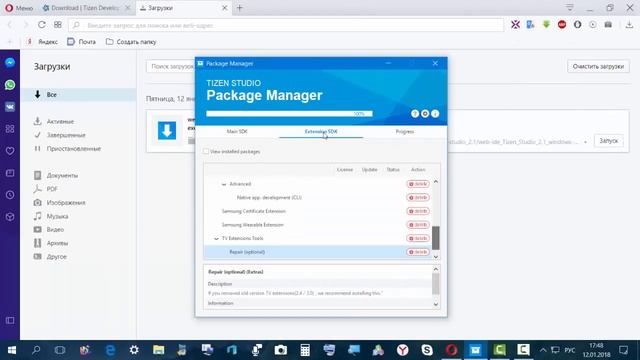Open bookmarks heart in Opera sidebar
This screenshot has width=640, height=360.
click(x=10, y=151)
